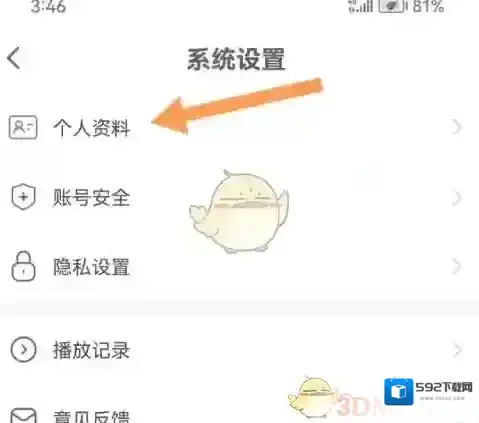Click the cartoon bird mascot watermark
Image resolution: width=479 pixels, height=423 pixels.
239,211
